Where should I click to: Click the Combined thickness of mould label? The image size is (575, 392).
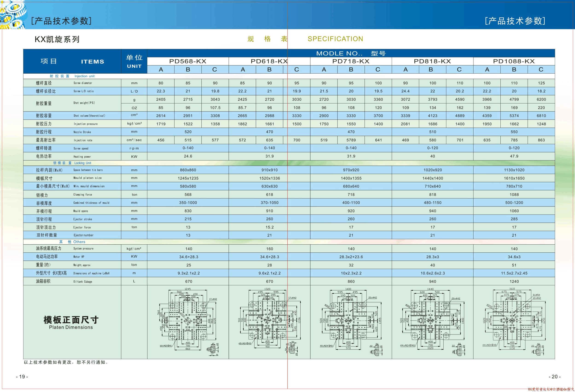(x=91, y=203)
